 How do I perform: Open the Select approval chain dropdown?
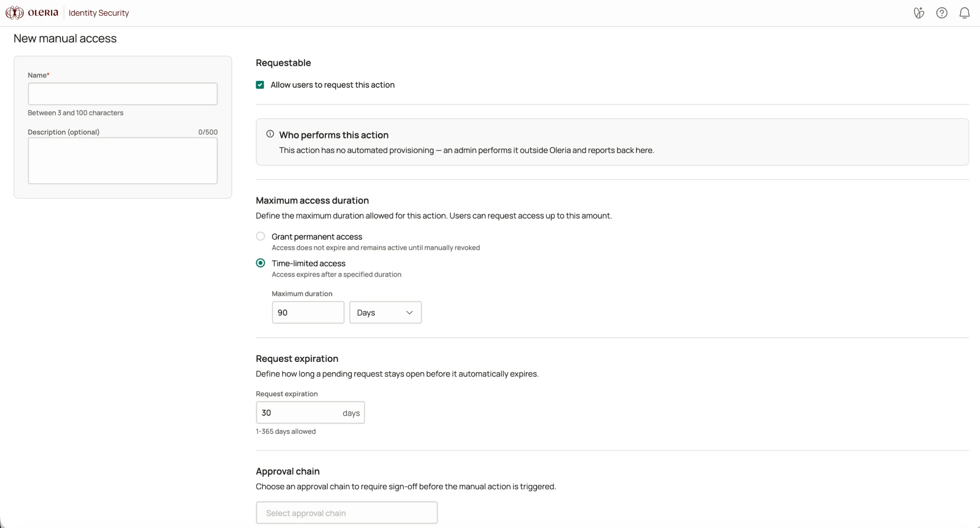click(347, 513)
